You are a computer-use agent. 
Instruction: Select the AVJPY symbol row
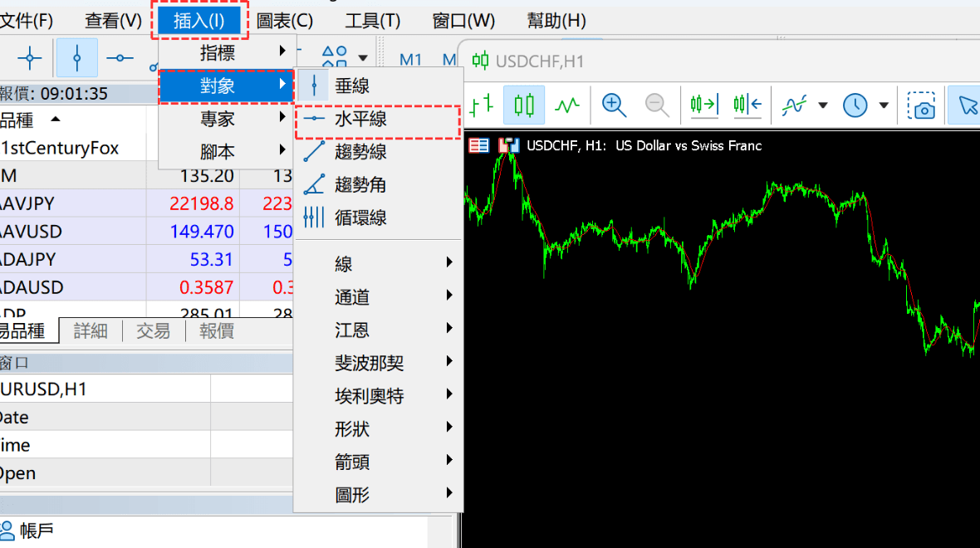click(x=146, y=203)
